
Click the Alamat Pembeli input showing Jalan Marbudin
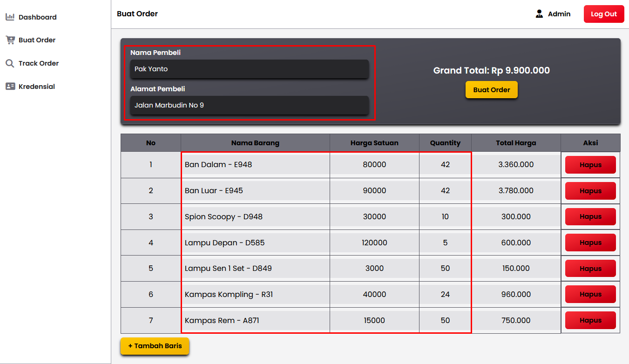(x=249, y=105)
